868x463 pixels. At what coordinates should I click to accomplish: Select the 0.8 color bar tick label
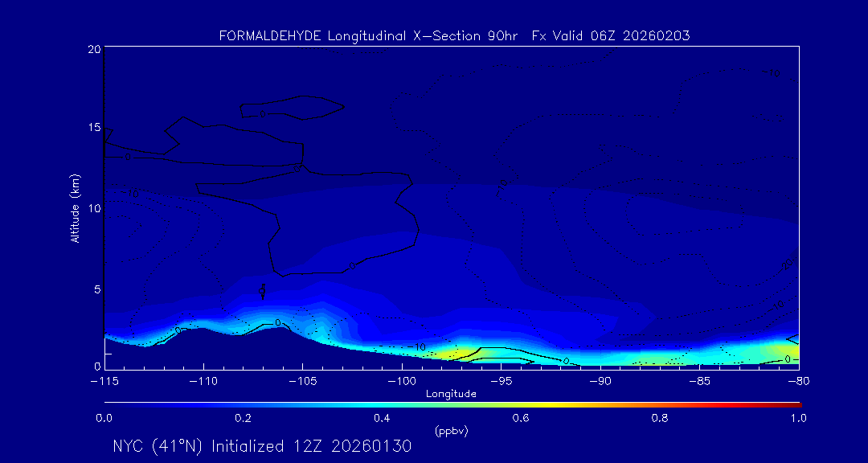[x=660, y=418]
